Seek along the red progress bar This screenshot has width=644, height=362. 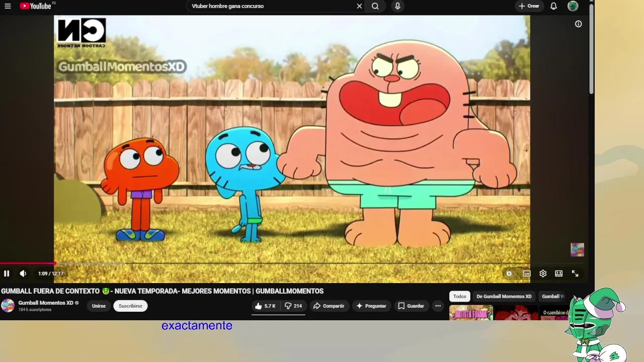28,263
